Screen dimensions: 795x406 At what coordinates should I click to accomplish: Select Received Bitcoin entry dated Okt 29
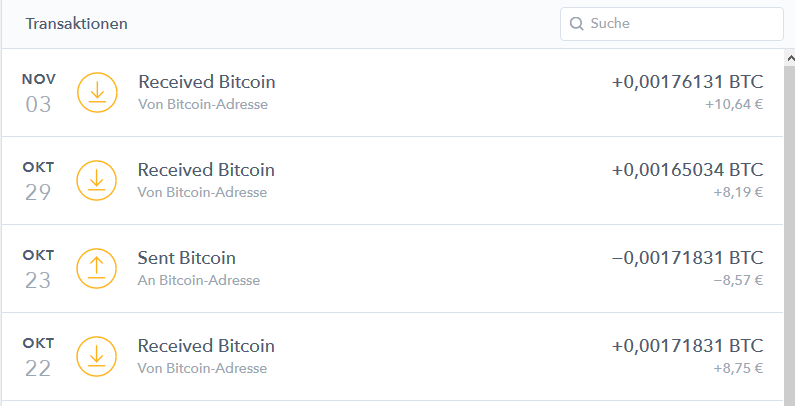click(392, 180)
